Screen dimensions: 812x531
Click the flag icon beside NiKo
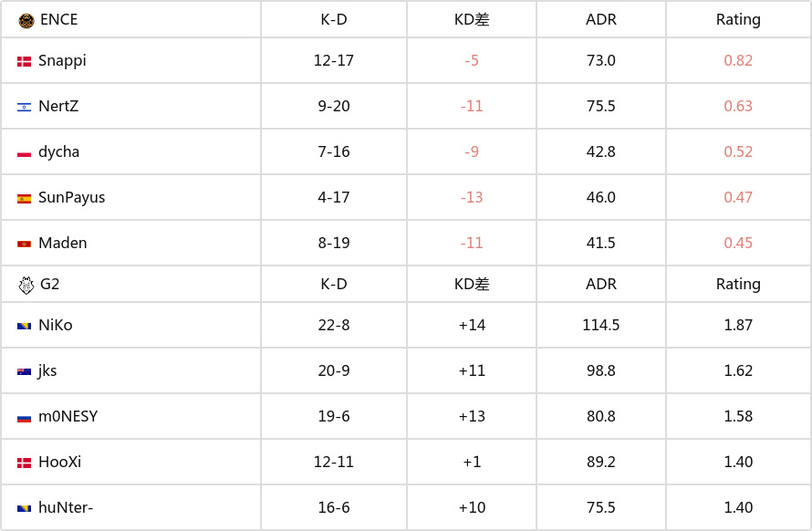click(24, 326)
